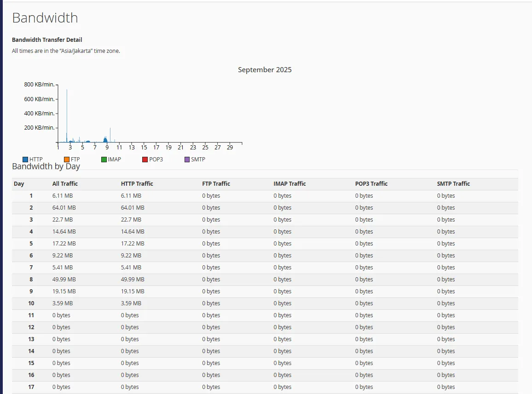Click the FTP Traffic column header
This screenshot has height=394, width=532.
click(x=216, y=184)
